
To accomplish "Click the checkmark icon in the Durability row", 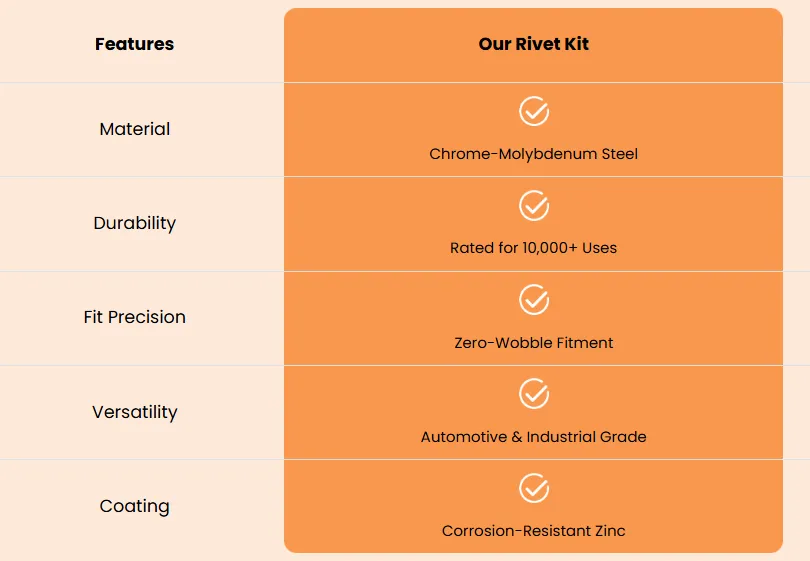I will (x=534, y=206).
